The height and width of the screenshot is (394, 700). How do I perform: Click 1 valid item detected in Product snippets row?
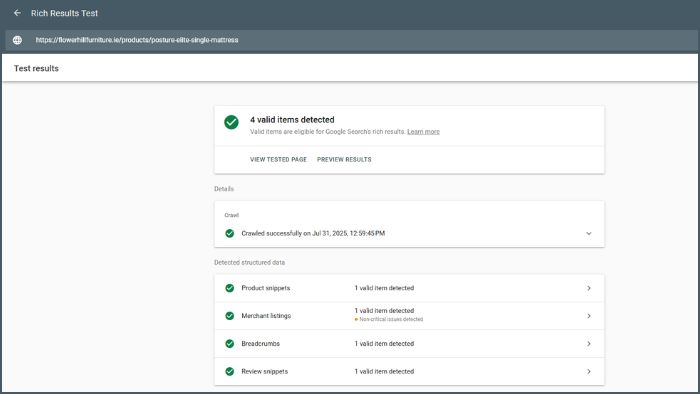click(x=384, y=288)
